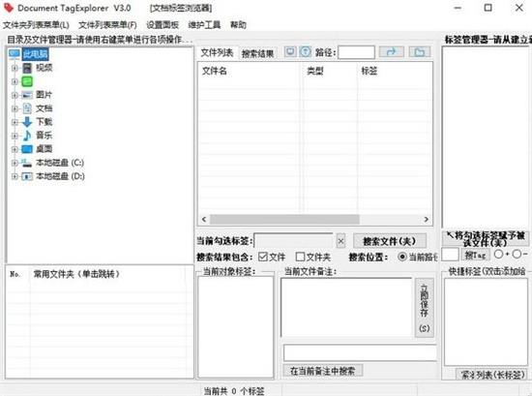Click the first square toolbar icon before 路径
The height and width of the screenshot is (396, 532).
[x=290, y=51]
